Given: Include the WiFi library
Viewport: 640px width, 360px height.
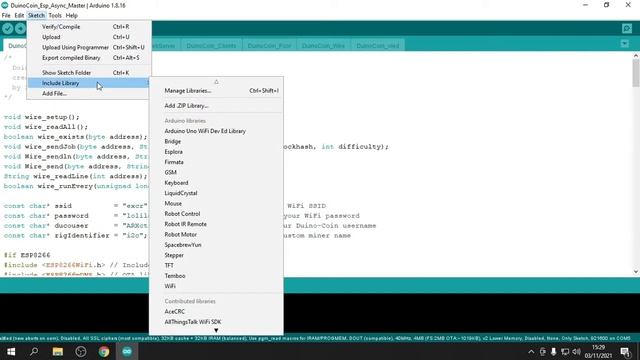Looking at the screenshot, I should (x=216, y=286).
